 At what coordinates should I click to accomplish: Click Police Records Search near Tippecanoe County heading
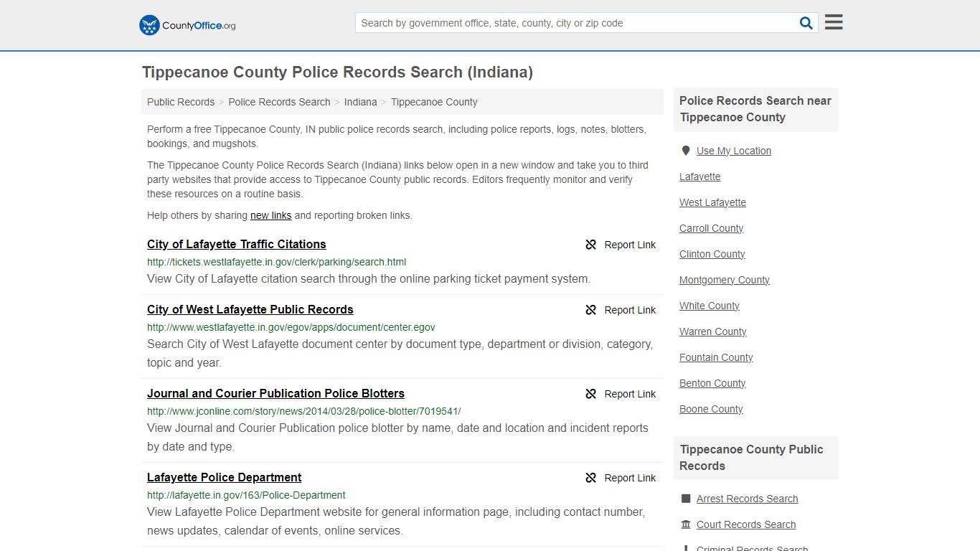755,109
